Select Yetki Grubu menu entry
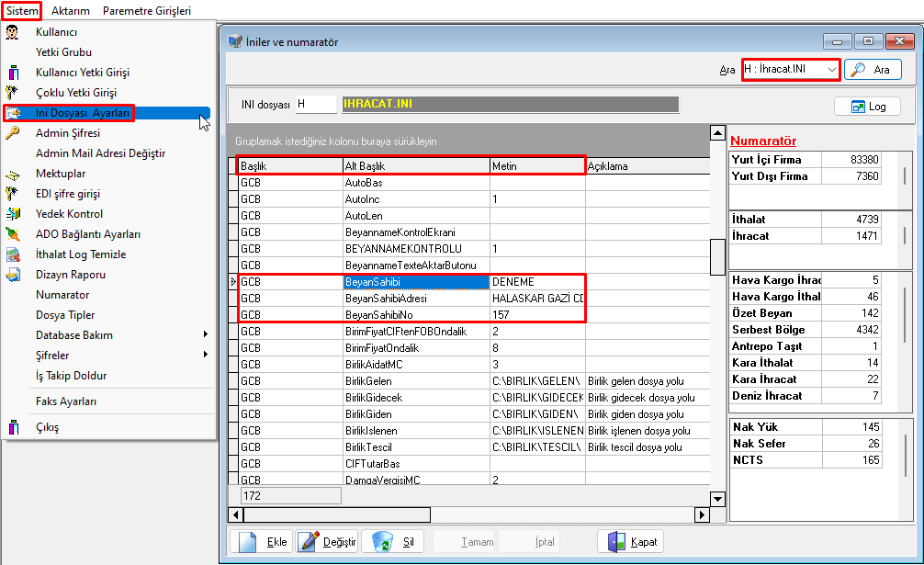The image size is (924, 565). click(63, 52)
